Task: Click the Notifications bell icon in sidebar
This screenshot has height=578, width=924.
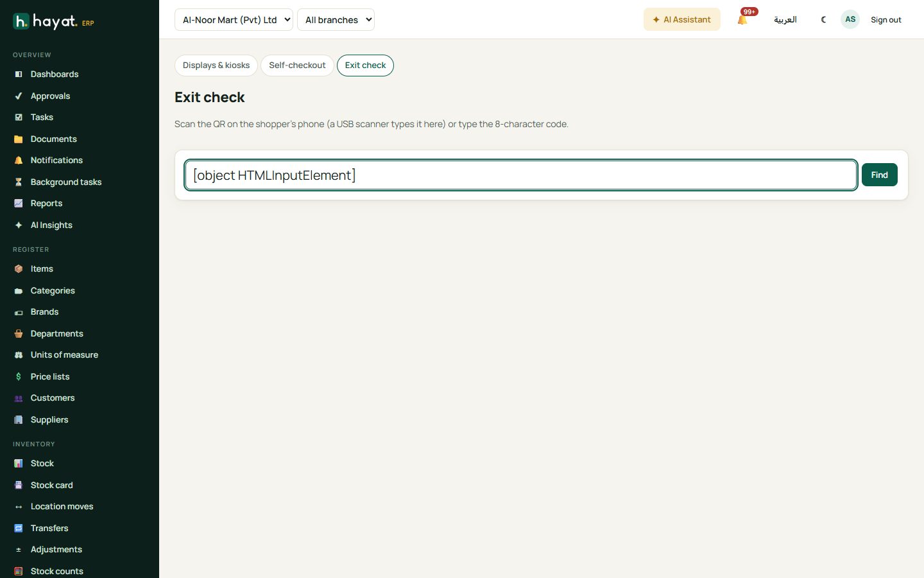Action: pyautogui.click(x=19, y=161)
